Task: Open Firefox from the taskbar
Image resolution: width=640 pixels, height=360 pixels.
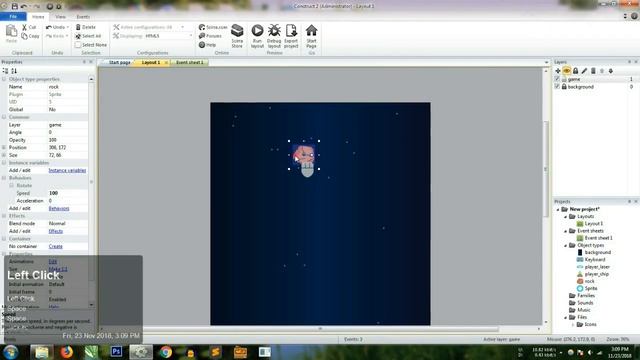Action: tap(66, 352)
